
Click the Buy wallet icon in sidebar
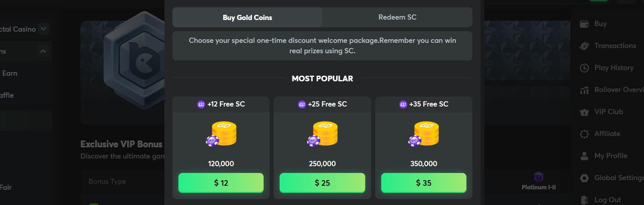(x=584, y=24)
